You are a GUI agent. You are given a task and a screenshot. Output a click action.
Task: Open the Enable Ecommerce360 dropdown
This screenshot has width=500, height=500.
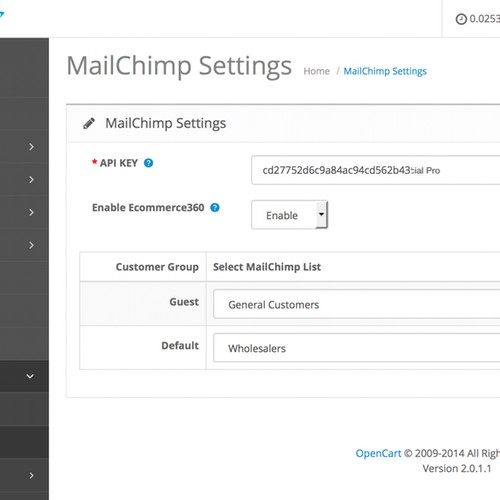click(x=290, y=215)
